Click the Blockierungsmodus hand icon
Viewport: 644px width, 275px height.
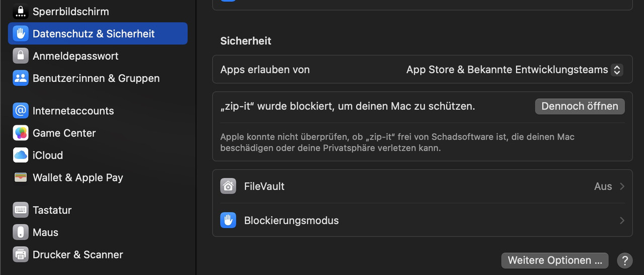[228, 221]
